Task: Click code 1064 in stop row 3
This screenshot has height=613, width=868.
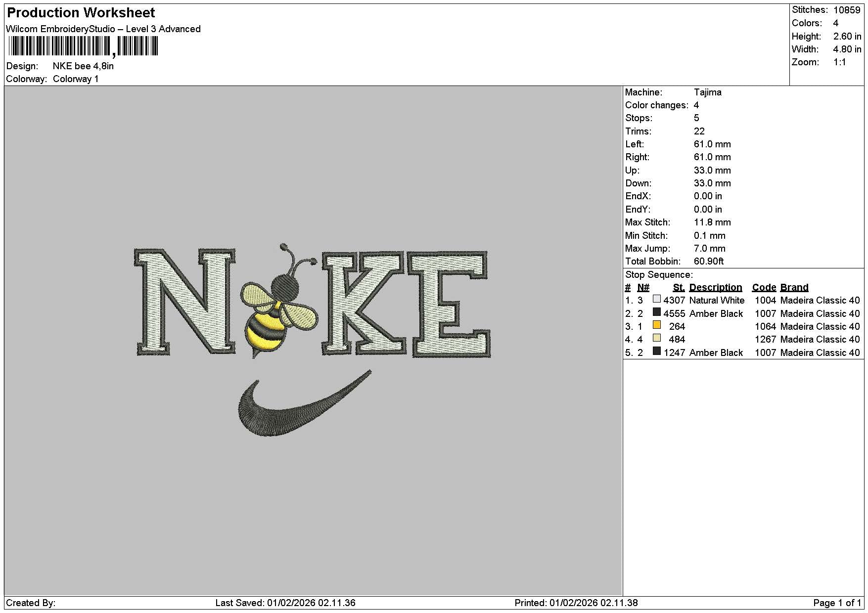Action: 765,327
